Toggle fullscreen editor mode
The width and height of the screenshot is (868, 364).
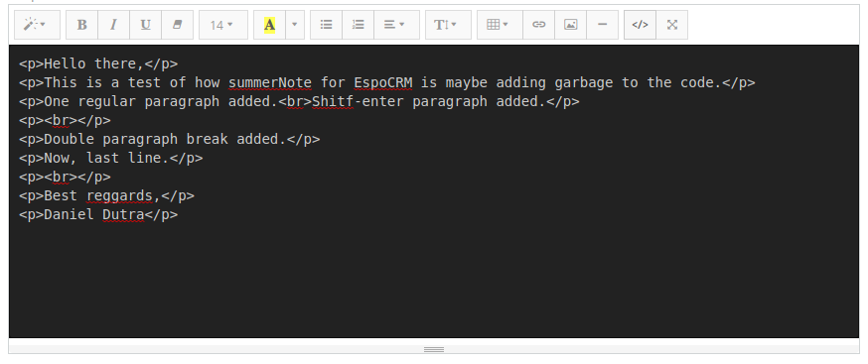(672, 25)
